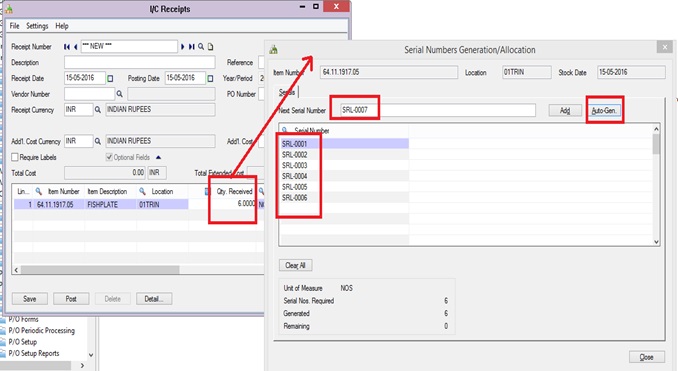Toggle Optional Fields checkbox

(x=109, y=157)
